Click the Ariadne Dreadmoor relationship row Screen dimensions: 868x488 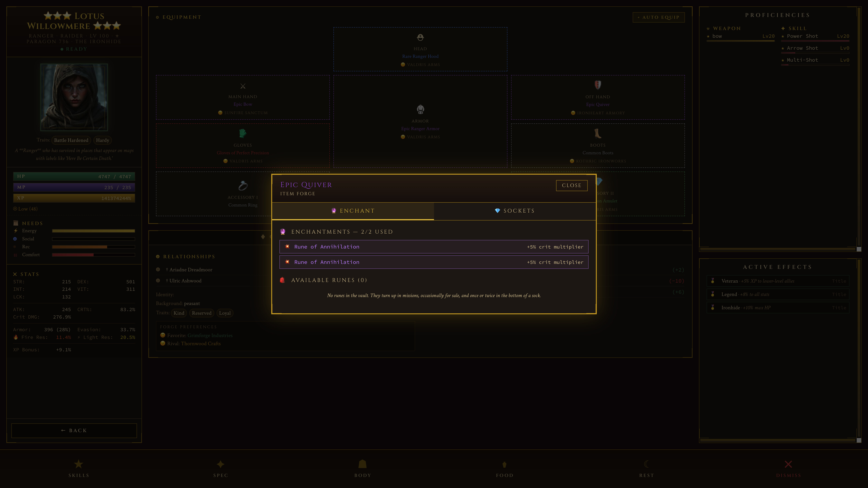[x=420, y=270]
